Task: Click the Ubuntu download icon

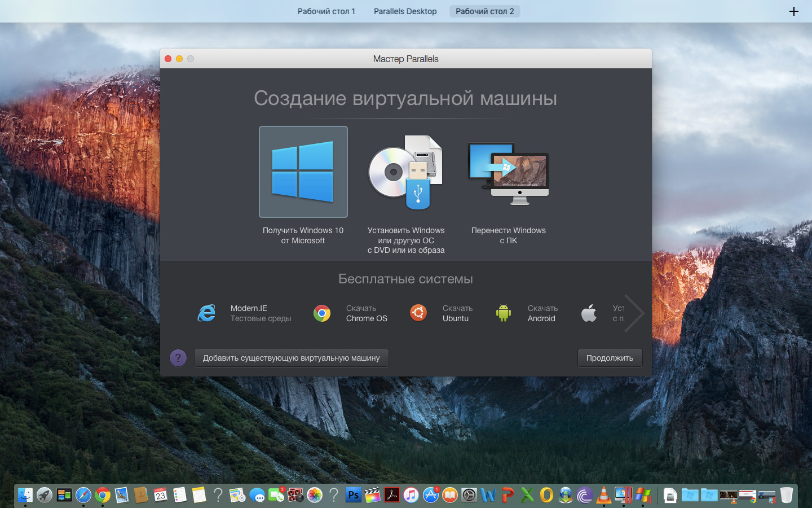Action: 418,313
